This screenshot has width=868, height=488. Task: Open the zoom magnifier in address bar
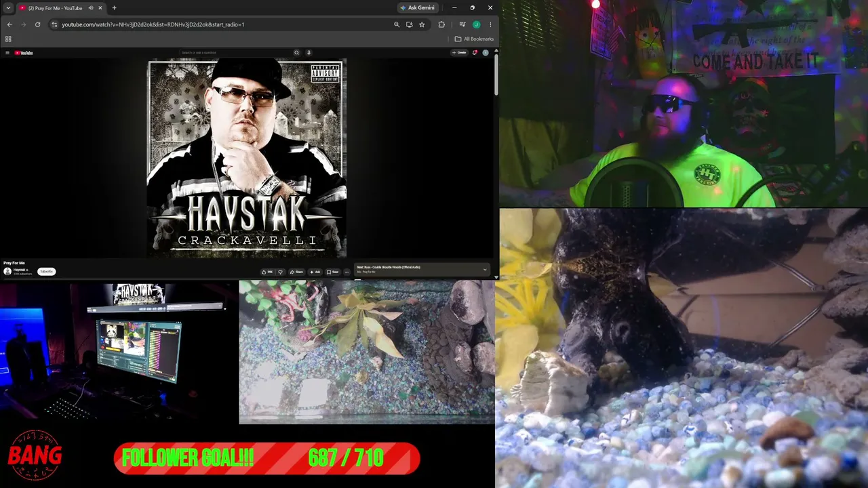(x=397, y=24)
